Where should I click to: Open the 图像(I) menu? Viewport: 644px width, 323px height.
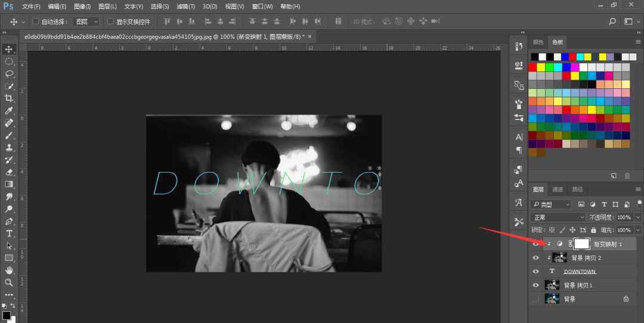click(82, 7)
